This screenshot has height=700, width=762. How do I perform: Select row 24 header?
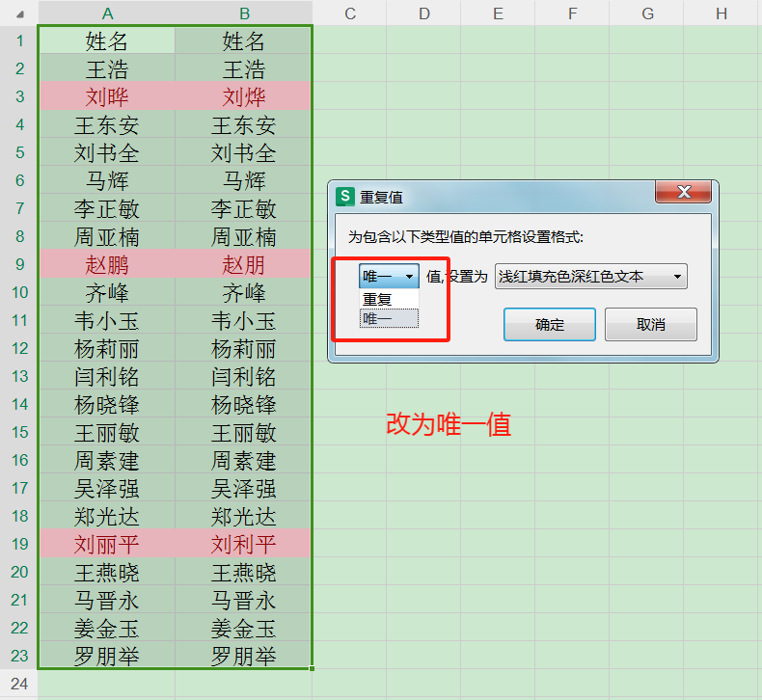pyautogui.click(x=19, y=684)
